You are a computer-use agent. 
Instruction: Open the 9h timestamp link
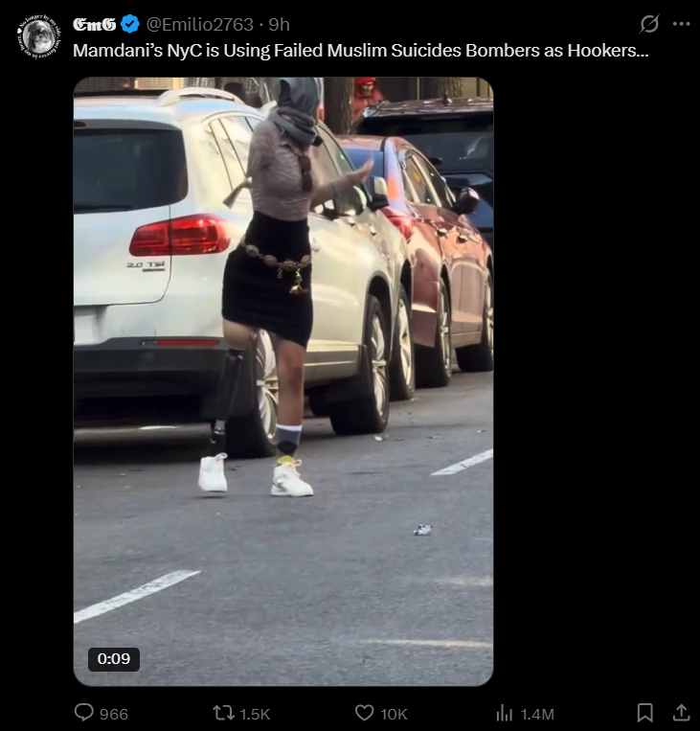pyautogui.click(x=280, y=25)
